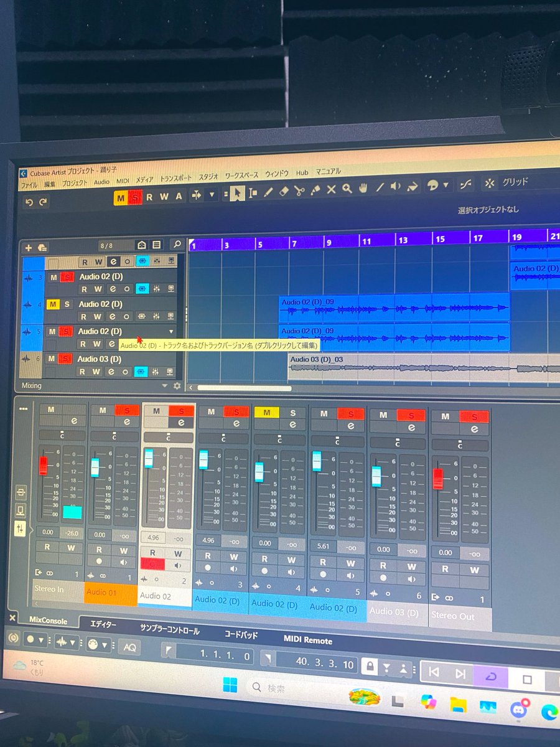The image size is (560, 747).
Task: Click the Undo arrow icon
Action: click(x=29, y=202)
